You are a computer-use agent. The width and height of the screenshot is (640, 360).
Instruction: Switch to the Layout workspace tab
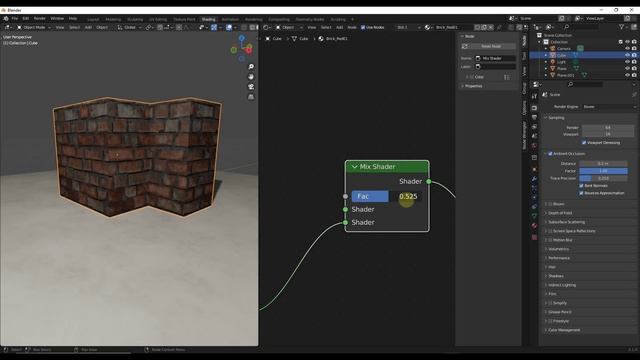(x=93, y=19)
